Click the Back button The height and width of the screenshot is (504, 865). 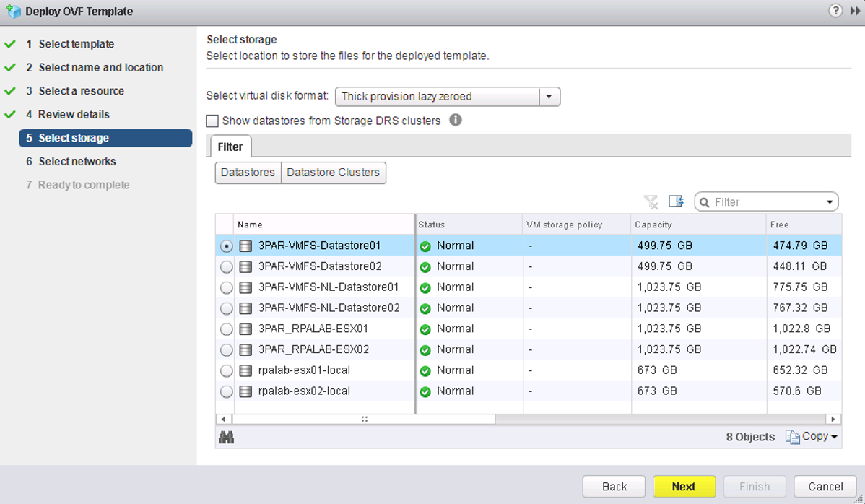614,487
